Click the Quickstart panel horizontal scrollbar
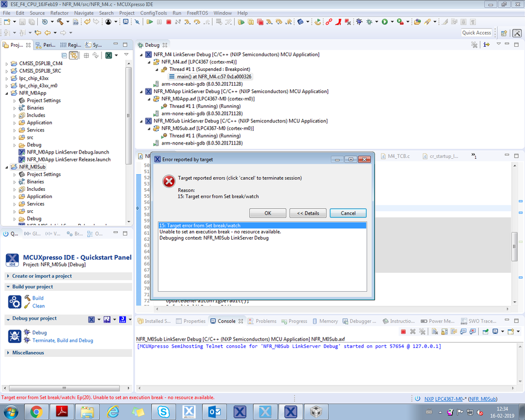Image resolution: width=525 pixels, height=420 pixels. (x=64, y=388)
